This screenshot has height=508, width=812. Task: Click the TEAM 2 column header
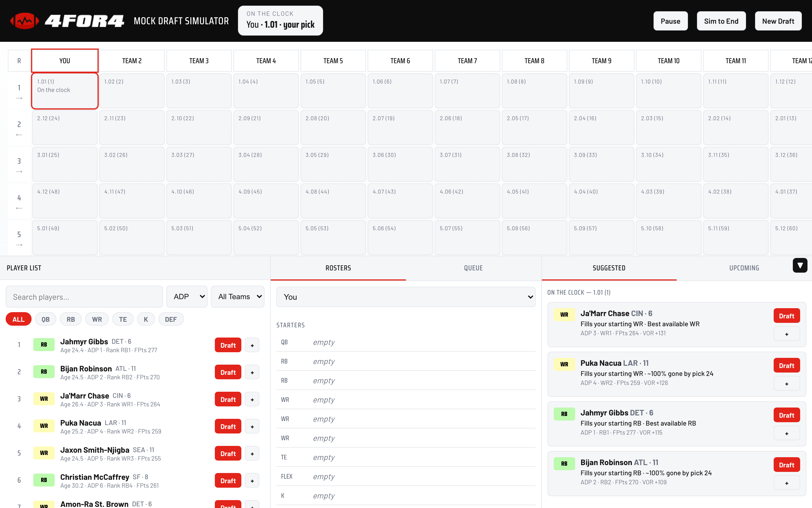pos(132,61)
